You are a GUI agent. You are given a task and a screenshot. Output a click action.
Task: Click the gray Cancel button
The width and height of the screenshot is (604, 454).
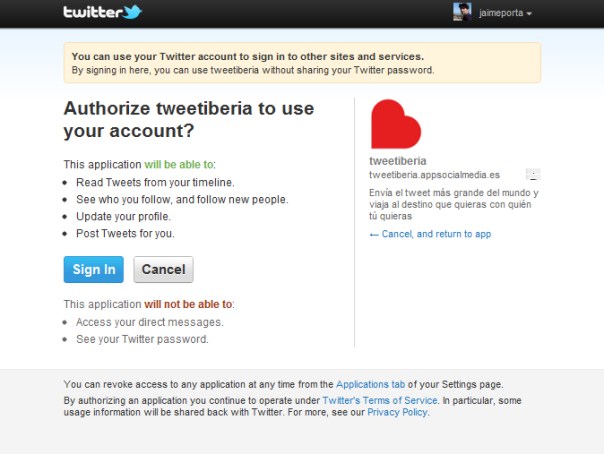point(163,270)
